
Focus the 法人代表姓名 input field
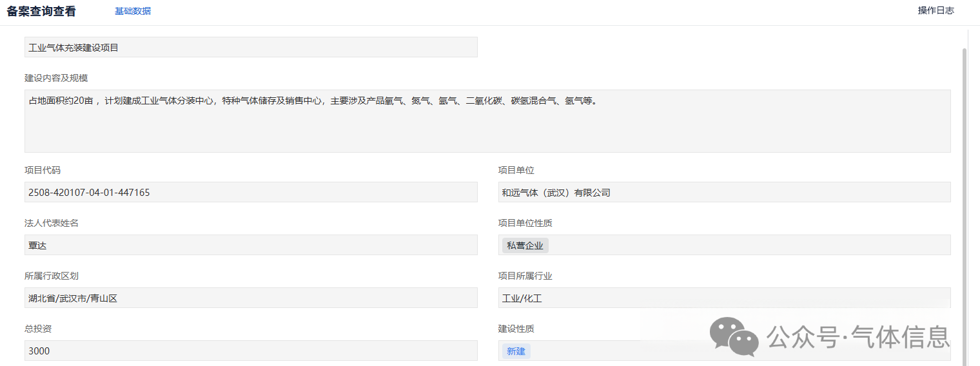coord(251,245)
